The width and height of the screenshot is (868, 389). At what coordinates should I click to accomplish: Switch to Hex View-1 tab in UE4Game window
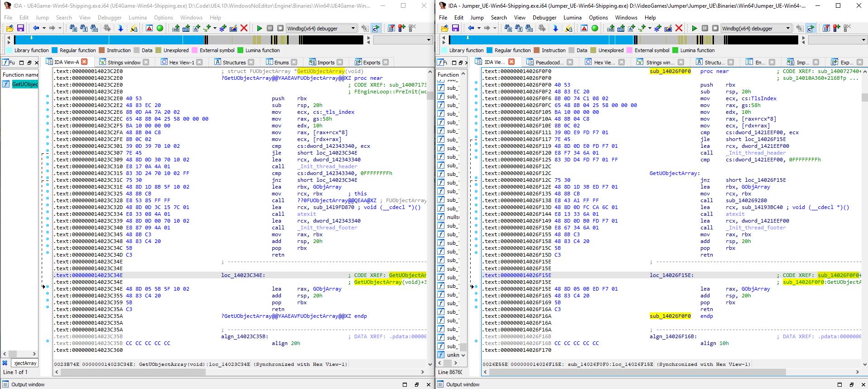182,62
